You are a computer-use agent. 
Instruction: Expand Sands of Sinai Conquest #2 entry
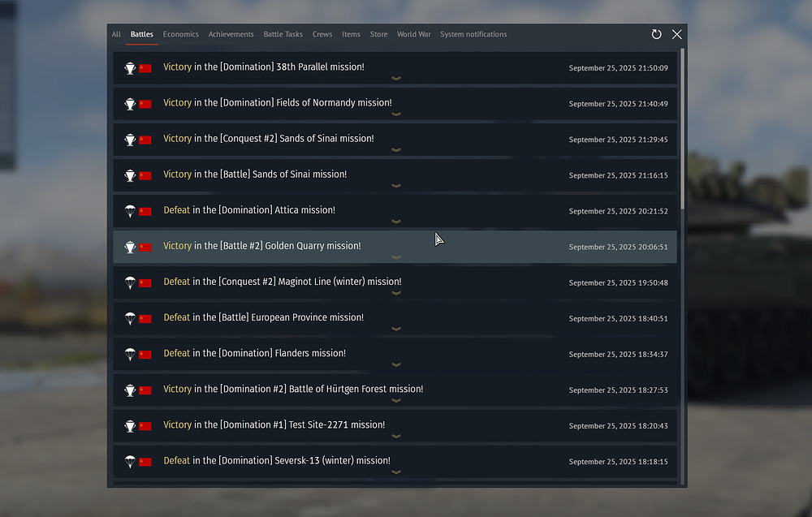[x=396, y=150]
